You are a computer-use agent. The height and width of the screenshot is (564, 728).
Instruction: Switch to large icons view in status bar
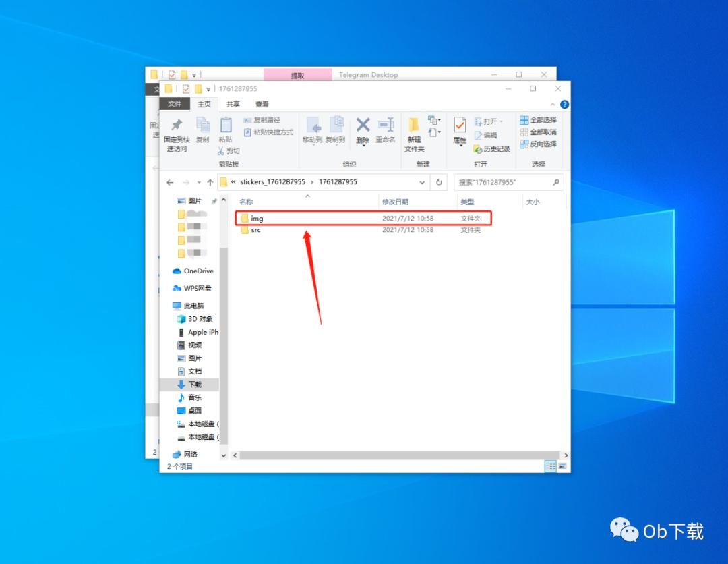point(562,466)
